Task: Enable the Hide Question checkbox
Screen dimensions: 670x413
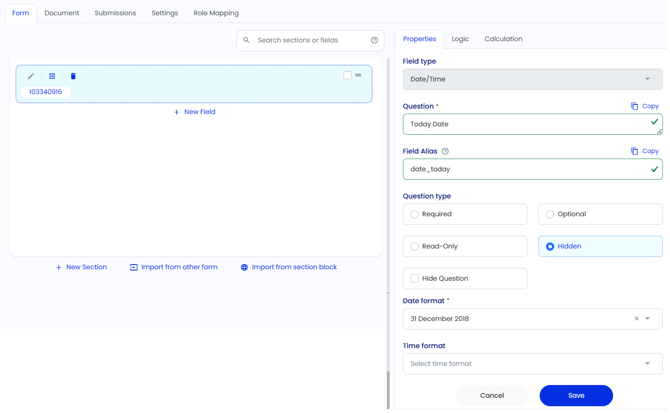Action: coord(414,278)
